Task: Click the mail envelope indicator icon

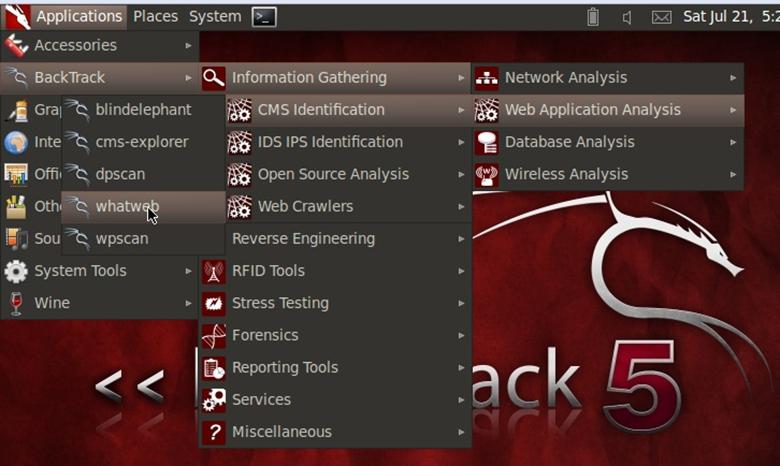Action: coord(661,16)
